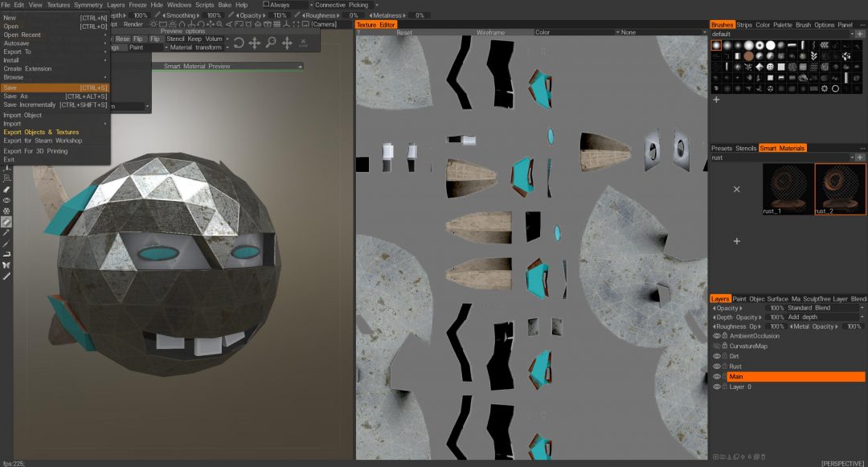Switch to the Stencils tab

[x=746, y=148]
